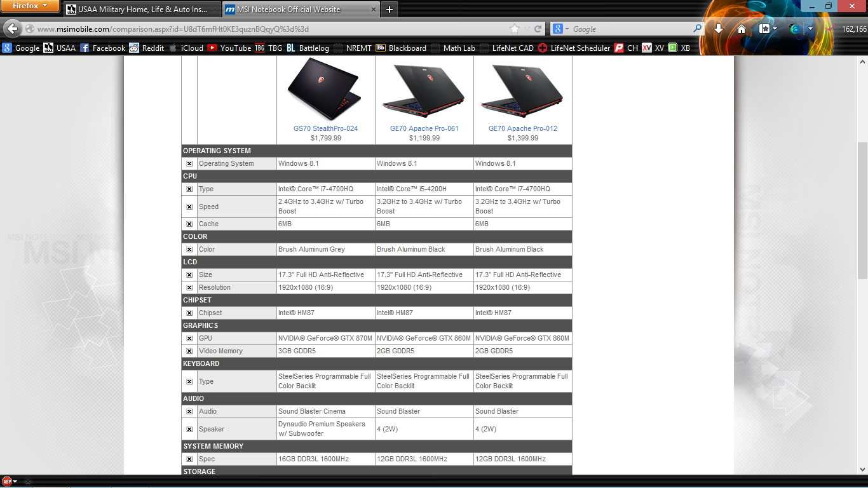Open GS70 StealthPro-024 product link
The width and height of the screenshot is (868, 488).
pos(325,128)
